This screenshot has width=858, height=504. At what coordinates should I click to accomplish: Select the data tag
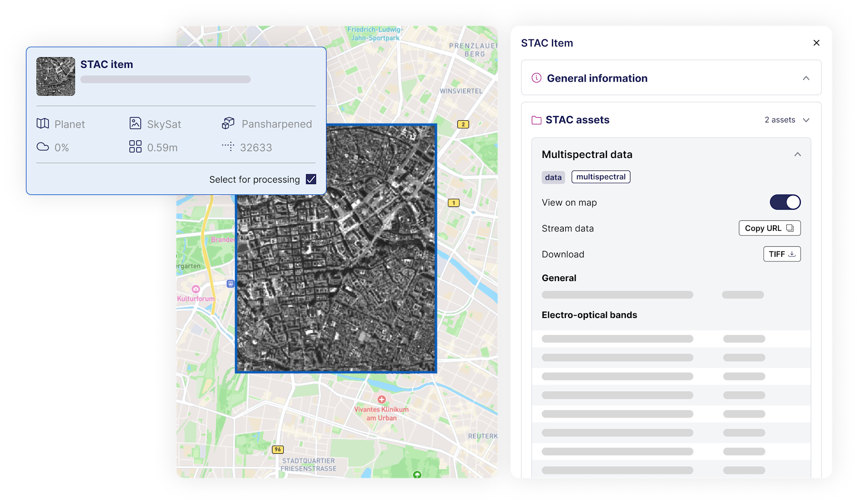pyautogui.click(x=553, y=177)
